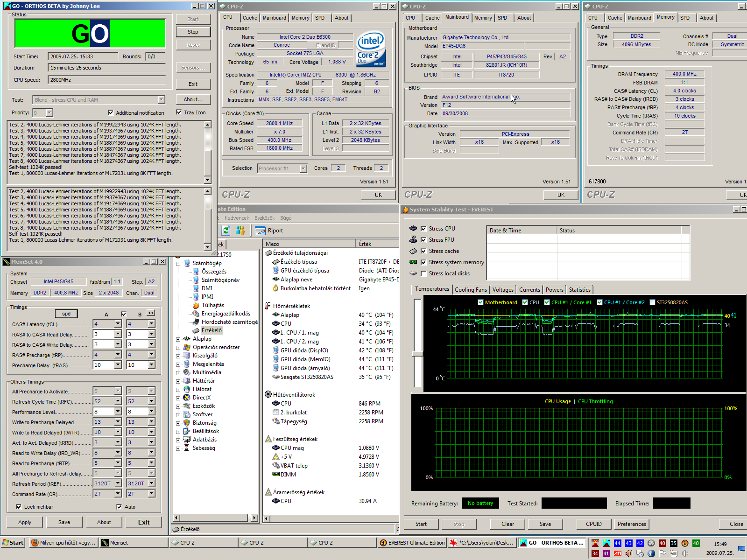Screen dimensions: 747x560
Task: Click the refresh icon in EVEREST toolbar
Action: (226, 231)
